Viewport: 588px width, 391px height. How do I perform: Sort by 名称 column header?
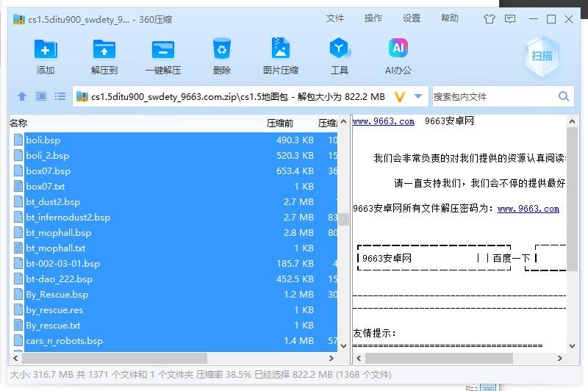(18, 123)
